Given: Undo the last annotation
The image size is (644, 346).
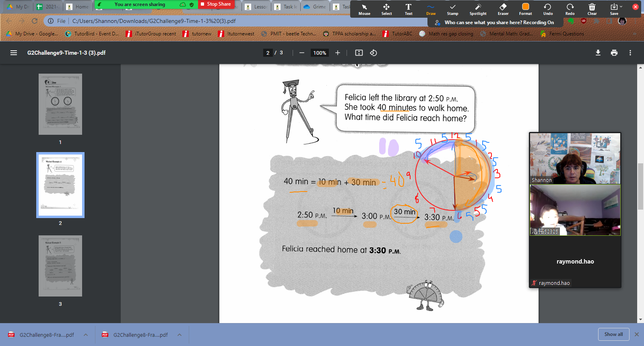Looking at the screenshot, I should (x=548, y=9).
